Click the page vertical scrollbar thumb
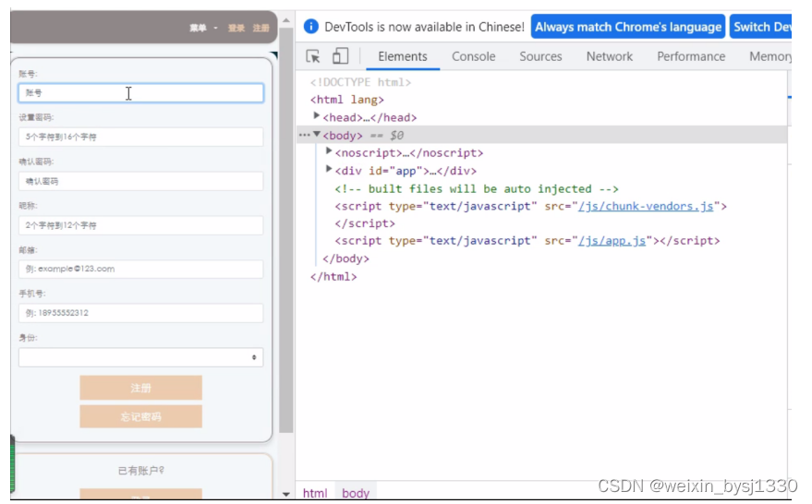This screenshot has height=504, width=812. click(286, 230)
